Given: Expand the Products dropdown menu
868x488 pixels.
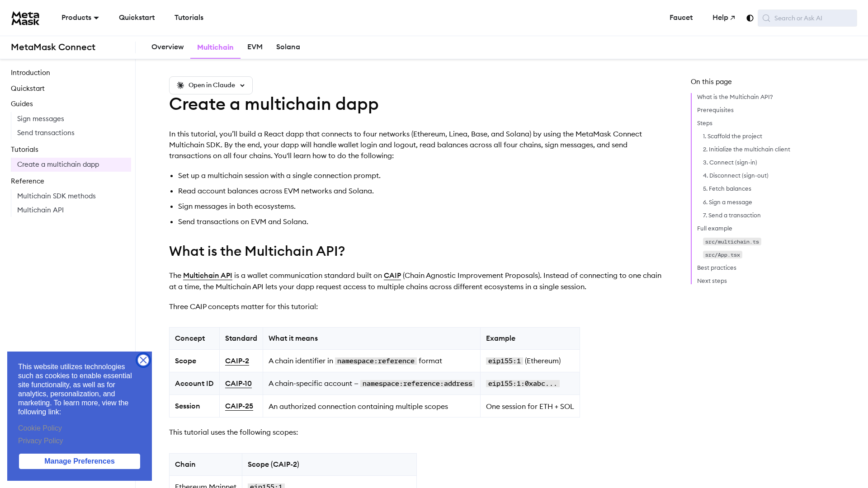Looking at the screenshot, I should 80,18.
